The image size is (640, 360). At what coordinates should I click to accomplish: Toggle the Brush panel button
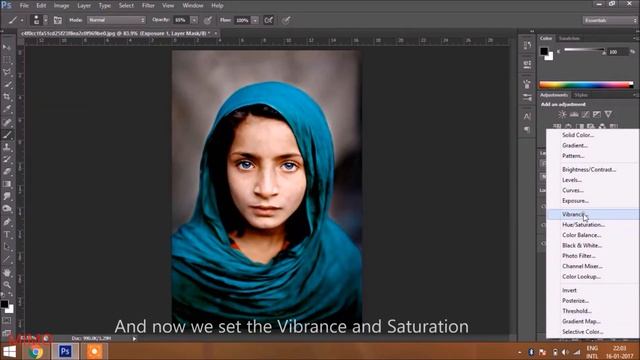point(58,20)
